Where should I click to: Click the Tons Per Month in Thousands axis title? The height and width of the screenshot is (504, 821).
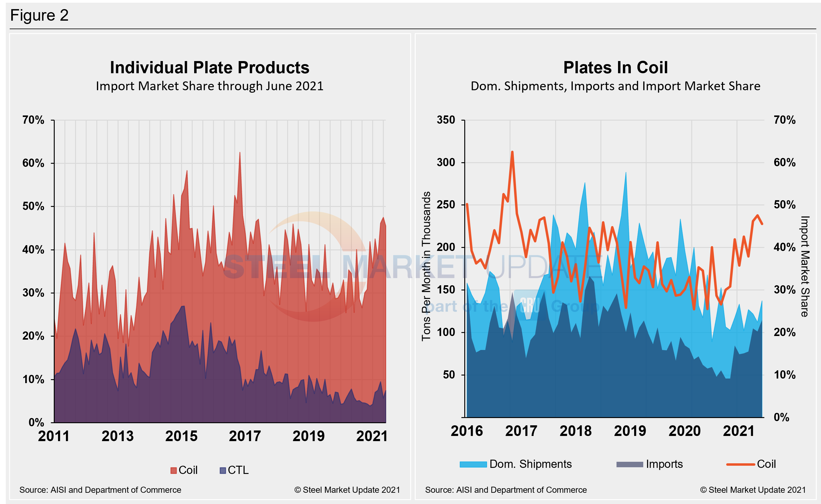pos(426,266)
